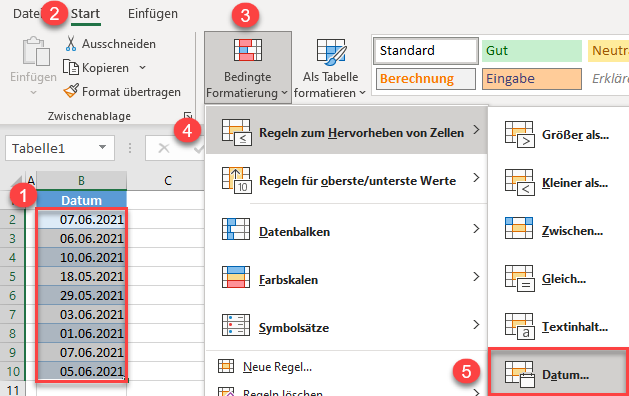Click cell with 29.05.2021

tap(81, 295)
